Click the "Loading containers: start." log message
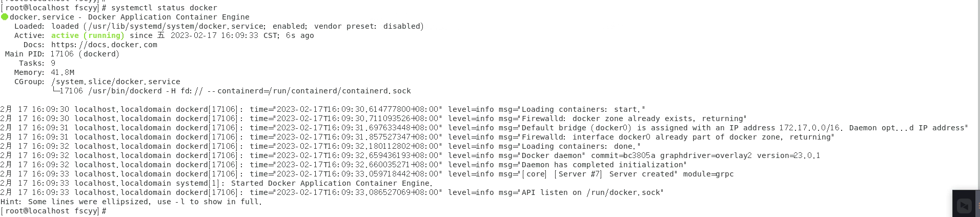The height and width of the screenshot is (217, 980). point(583,109)
